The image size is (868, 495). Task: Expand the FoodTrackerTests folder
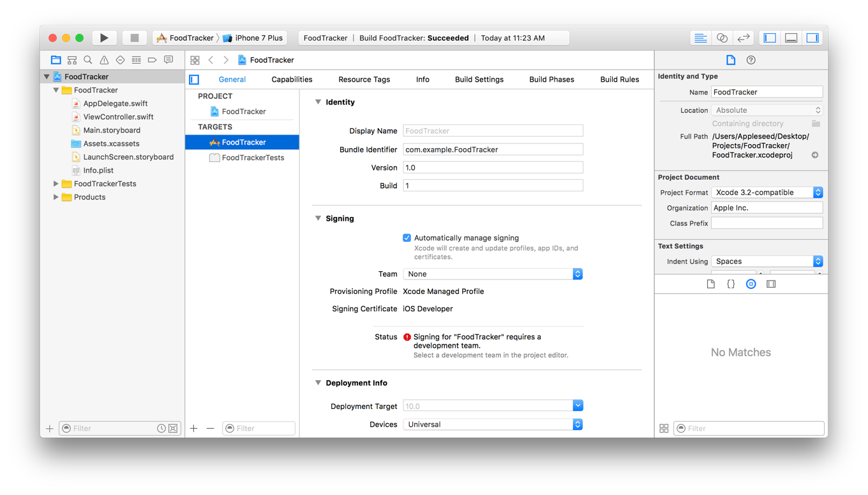point(56,184)
